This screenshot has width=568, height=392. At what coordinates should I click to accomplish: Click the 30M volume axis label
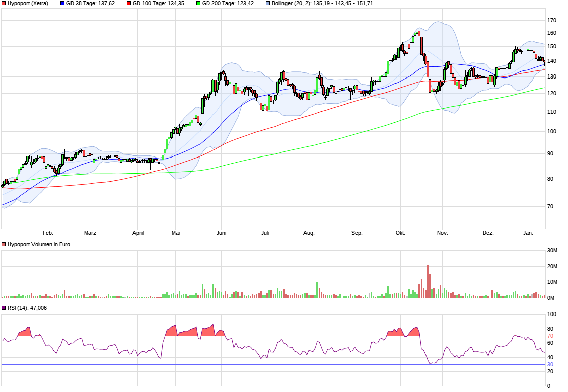point(552,251)
